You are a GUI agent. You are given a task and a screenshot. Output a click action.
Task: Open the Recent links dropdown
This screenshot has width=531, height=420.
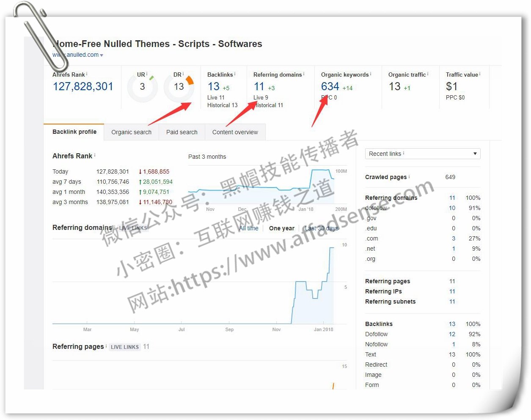[423, 154]
